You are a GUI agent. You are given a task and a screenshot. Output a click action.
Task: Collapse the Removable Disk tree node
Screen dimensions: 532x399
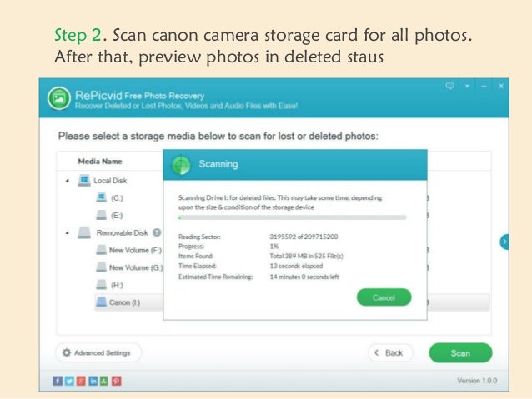(x=68, y=233)
